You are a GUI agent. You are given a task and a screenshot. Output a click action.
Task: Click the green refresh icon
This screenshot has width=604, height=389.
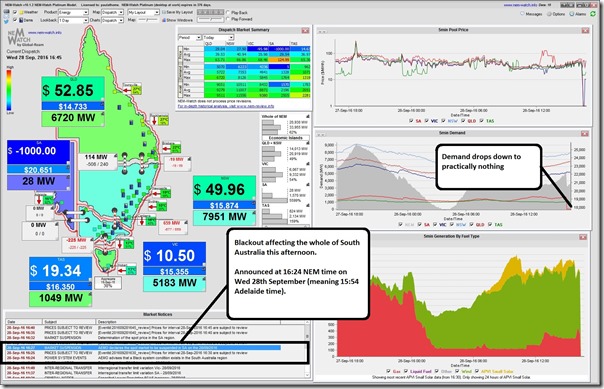(x=593, y=13)
